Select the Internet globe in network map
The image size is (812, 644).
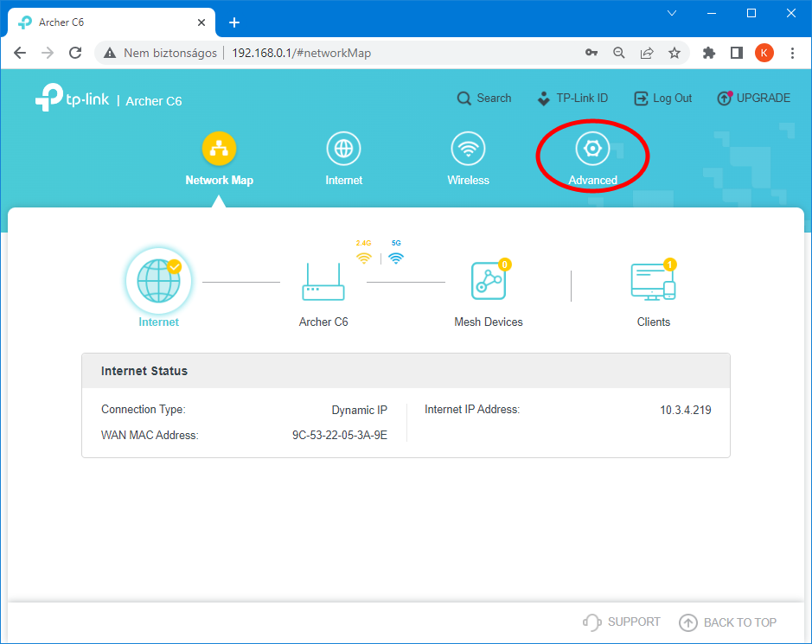(x=158, y=281)
